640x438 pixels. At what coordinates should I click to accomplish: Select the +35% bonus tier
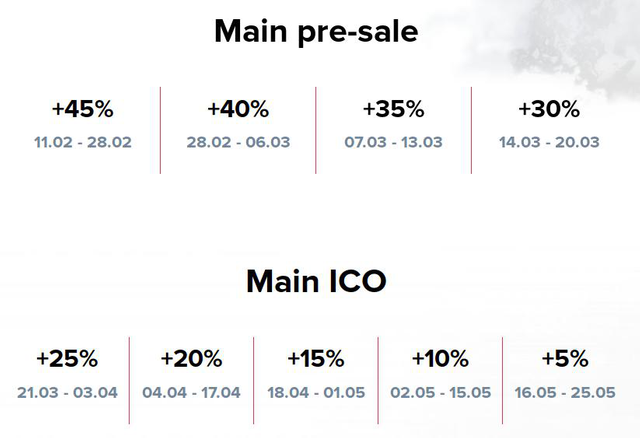click(394, 109)
